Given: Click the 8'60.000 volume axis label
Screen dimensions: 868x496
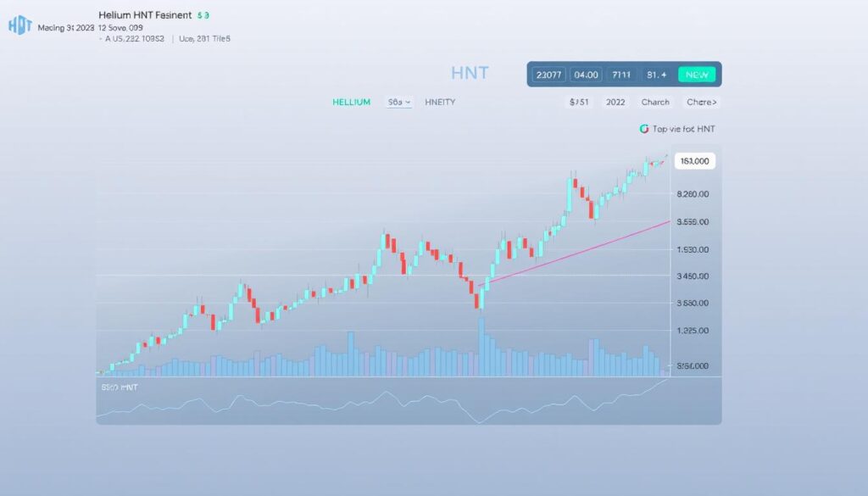Looking at the screenshot, I should pos(693,366).
